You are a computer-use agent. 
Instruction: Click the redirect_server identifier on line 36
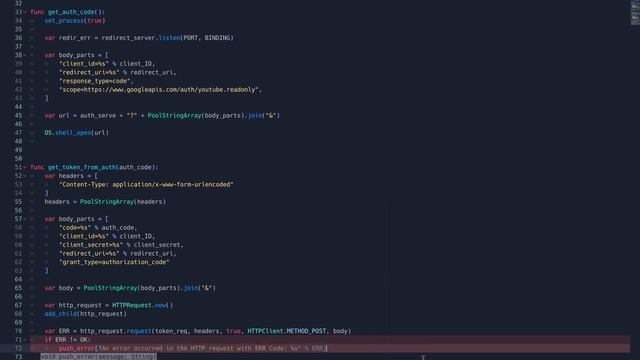pyautogui.click(x=128, y=38)
